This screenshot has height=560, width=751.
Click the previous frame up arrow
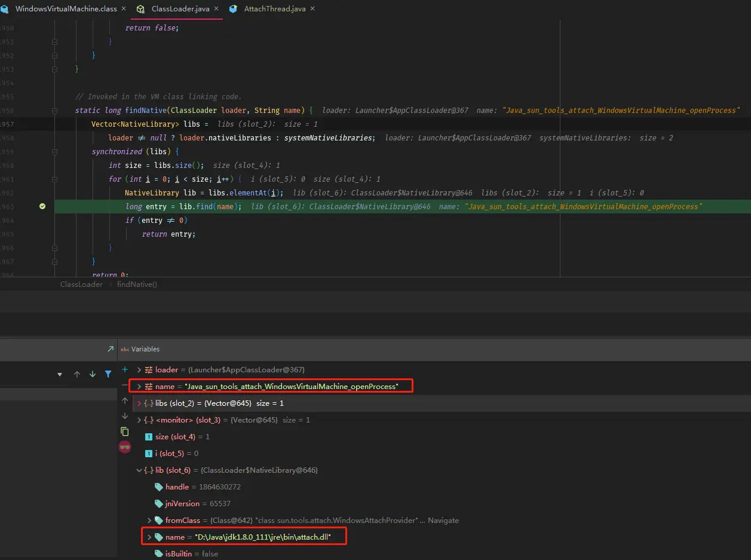77,374
